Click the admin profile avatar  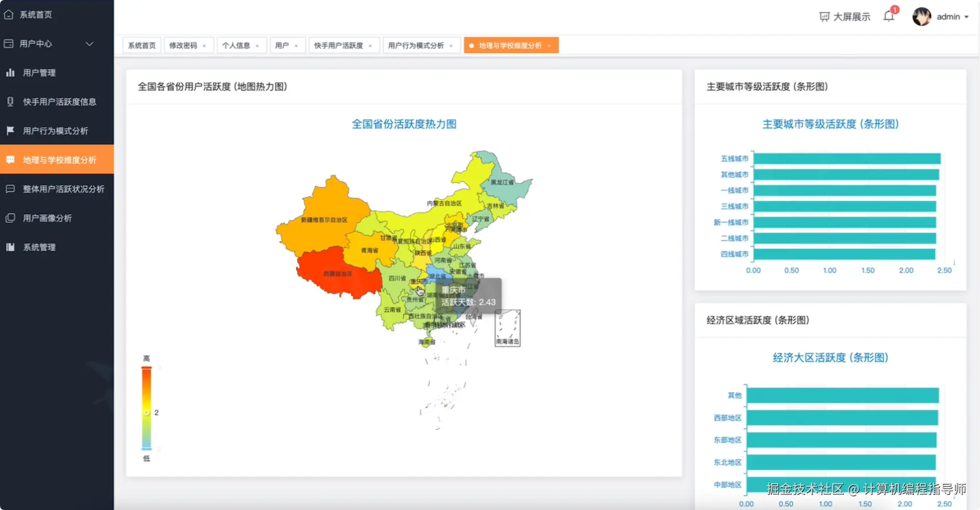tap(922, 16)
